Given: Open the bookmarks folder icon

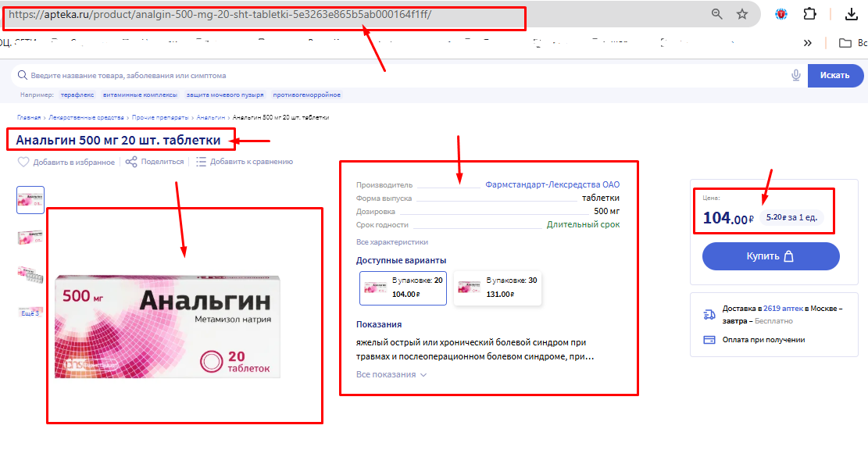Looking at the screenshot, I should click(x=845, y=43).
